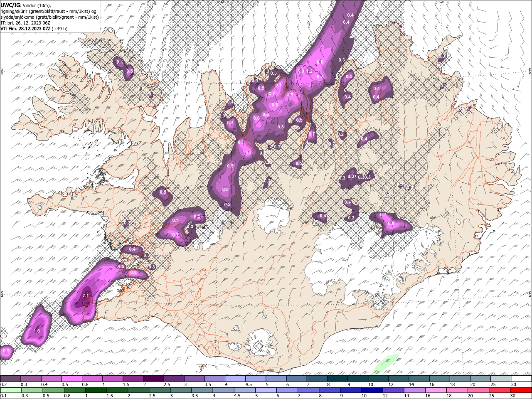Image resolution: width=532 pixels, height=399 pixels.
Task: Click lower legend swatch between 3 and 3.5
Action: tap(181, 390)
